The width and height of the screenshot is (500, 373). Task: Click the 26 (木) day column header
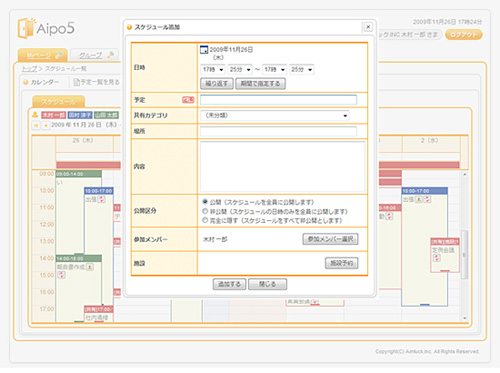(x=83, y=141)
